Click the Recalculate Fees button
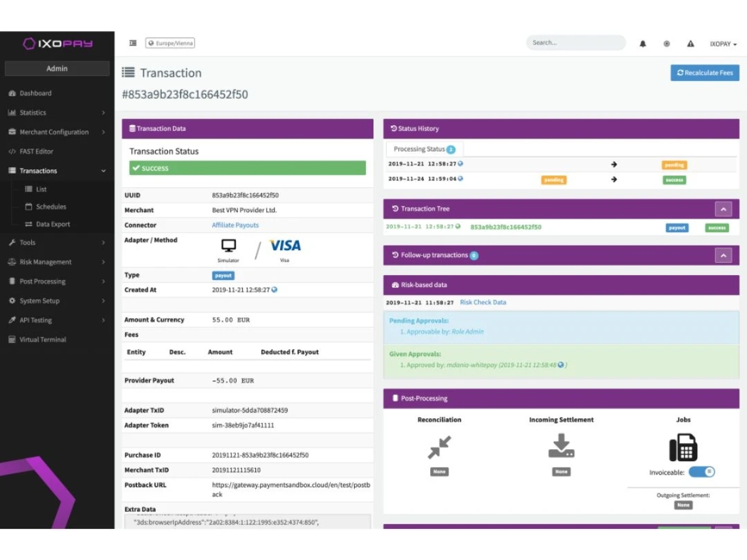The image size is (747, 560). (705, 73)
